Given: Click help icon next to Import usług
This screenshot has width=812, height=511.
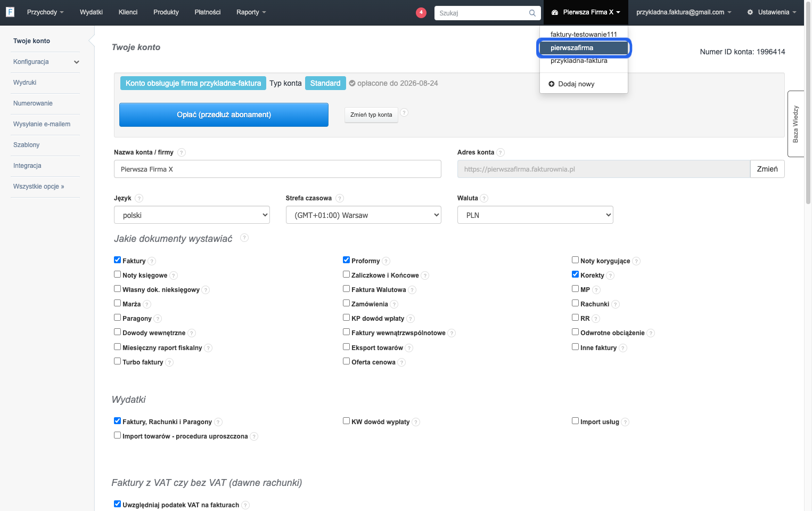Looking at the screenshot, I should click(625, 422).
